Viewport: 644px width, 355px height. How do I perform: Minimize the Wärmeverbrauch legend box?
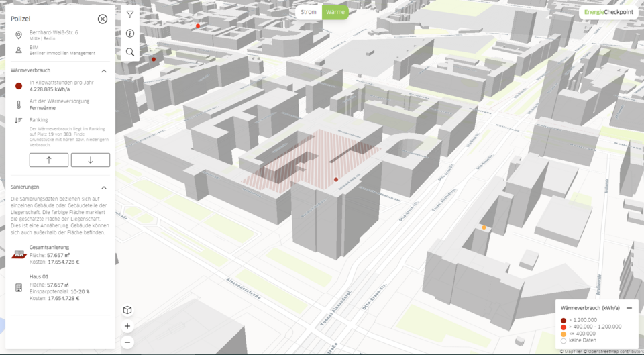(x=629, y=308)
